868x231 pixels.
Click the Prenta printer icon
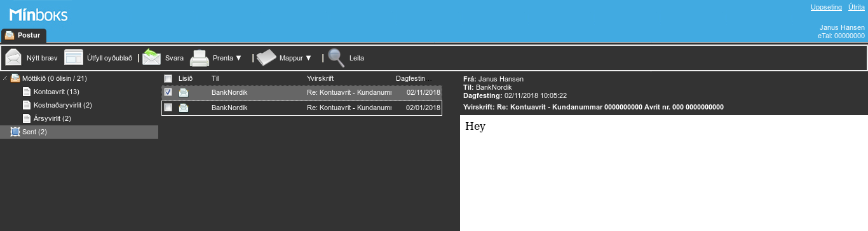tap(200, 58)
